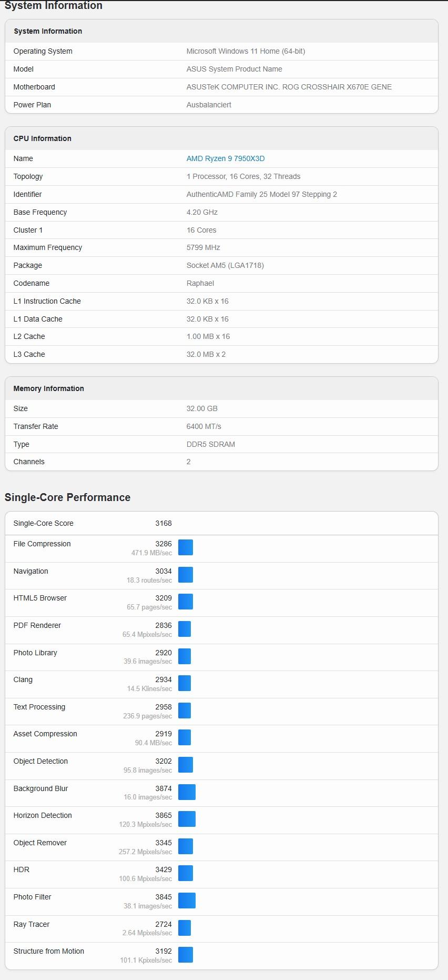Click the Memory Information table header

click(49, 388)
